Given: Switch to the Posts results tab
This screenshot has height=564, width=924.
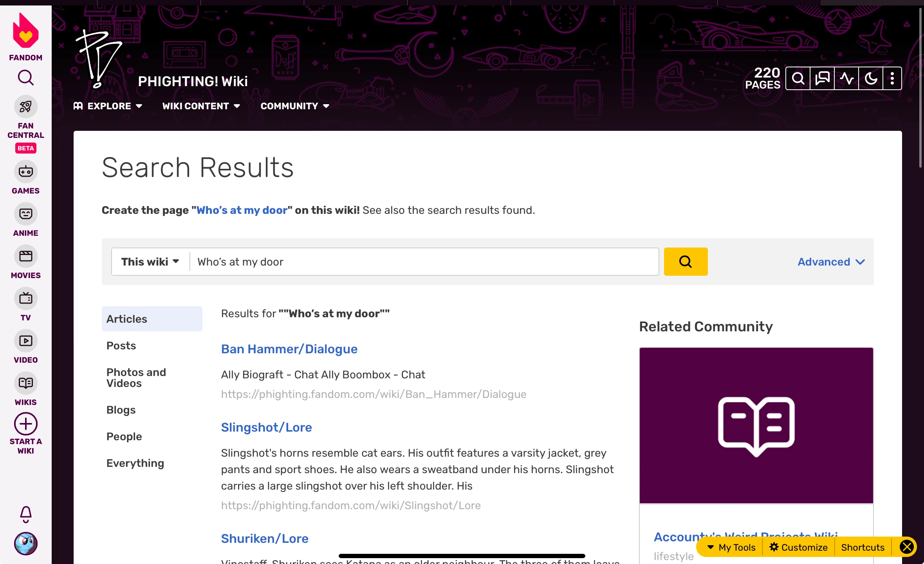Looking at the screenshot, I should (121, 345).
